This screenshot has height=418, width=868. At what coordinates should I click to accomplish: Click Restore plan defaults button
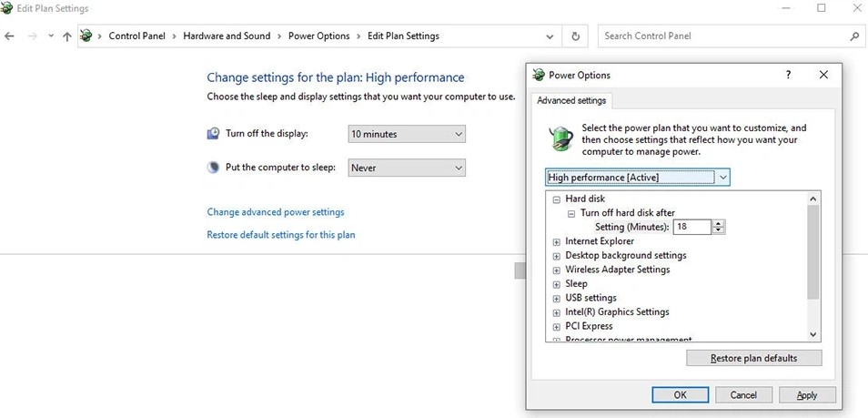pos(754,358)
